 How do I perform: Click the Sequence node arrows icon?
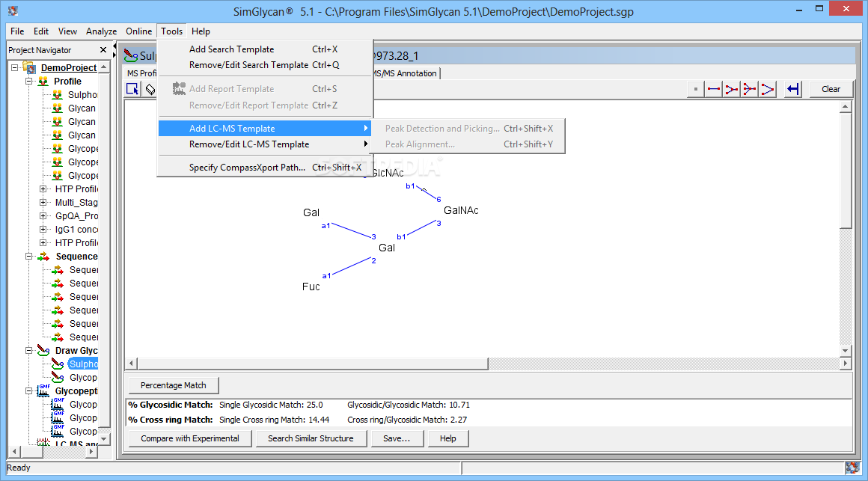[x=43, y=257]
